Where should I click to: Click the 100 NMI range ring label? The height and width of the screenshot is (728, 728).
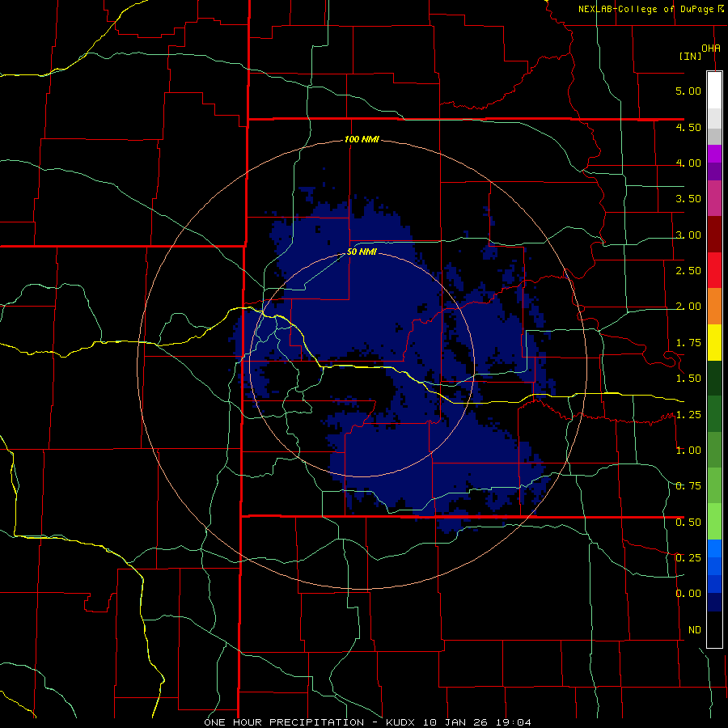pyautogui.click(x=362, y=139)
